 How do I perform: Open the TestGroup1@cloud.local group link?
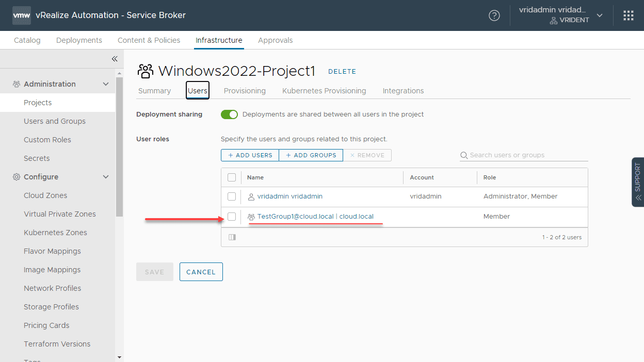click(x=315, y=217)
